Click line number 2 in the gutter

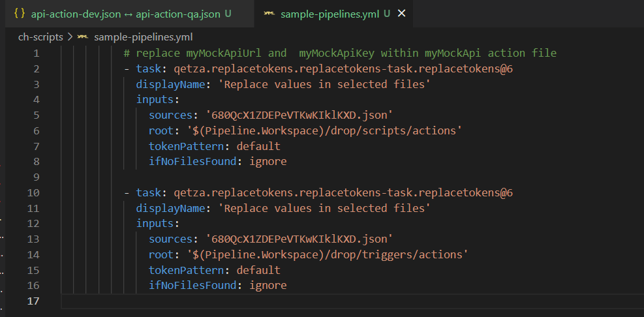click(37, 68)
